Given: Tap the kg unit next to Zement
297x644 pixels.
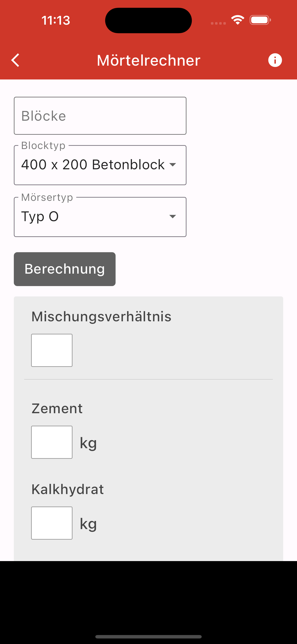Looking at the screenshot, I should [88, 443].
